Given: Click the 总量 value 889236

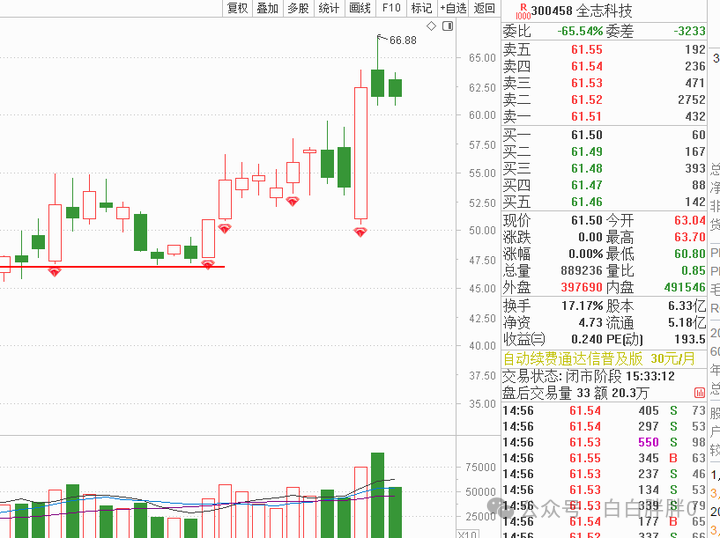Looking at the screenshot, I should pyautogui.click(x=581, y=271).
